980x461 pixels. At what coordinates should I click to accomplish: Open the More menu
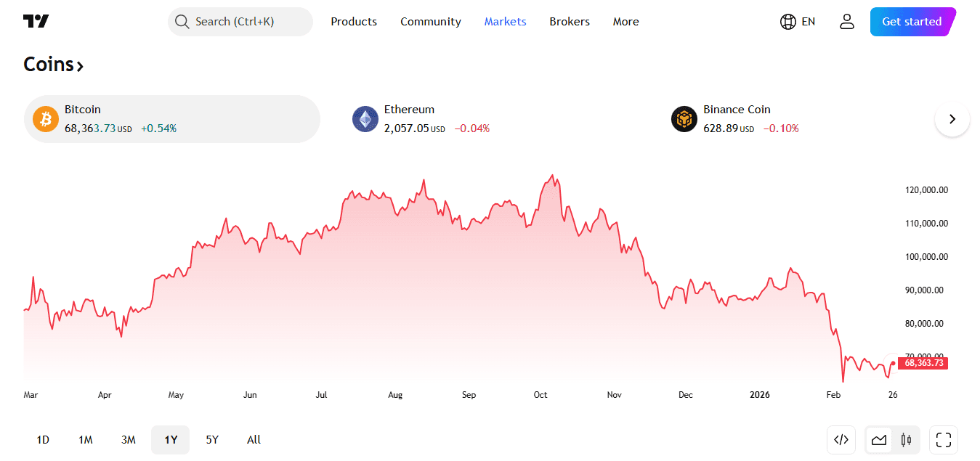[x=625, y=22]
